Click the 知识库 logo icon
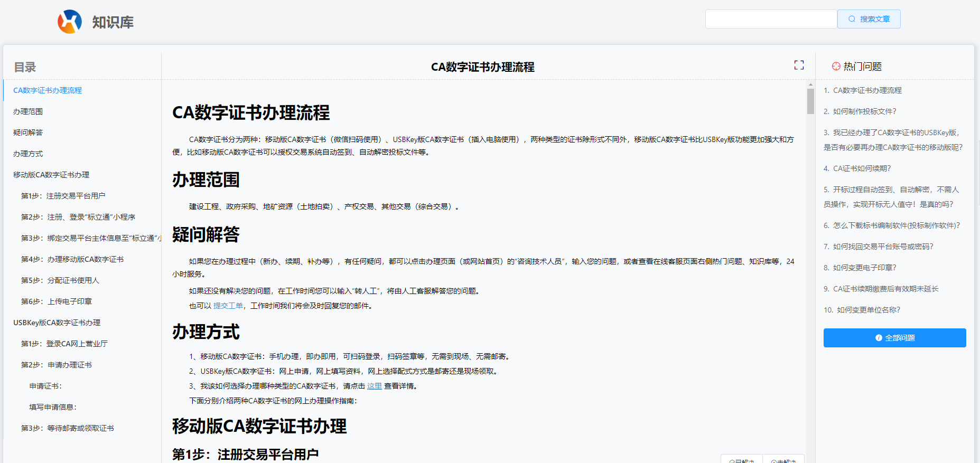This screenshot has width=980, height=463. [x=70, y=22]
